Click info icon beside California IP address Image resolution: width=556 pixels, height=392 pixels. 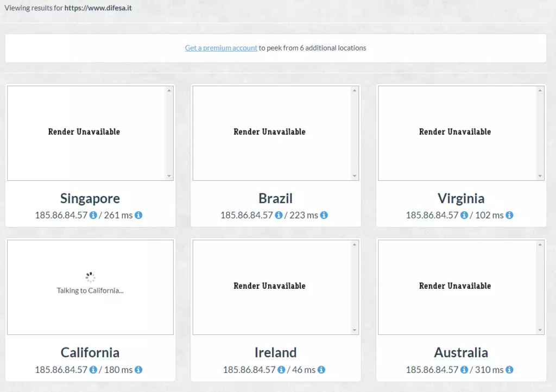93,370
